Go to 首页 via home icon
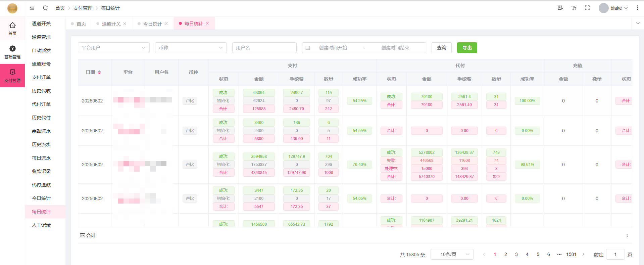Image resolution: width=644 pixels, height=265 pixels. click(x=12, y=29)
